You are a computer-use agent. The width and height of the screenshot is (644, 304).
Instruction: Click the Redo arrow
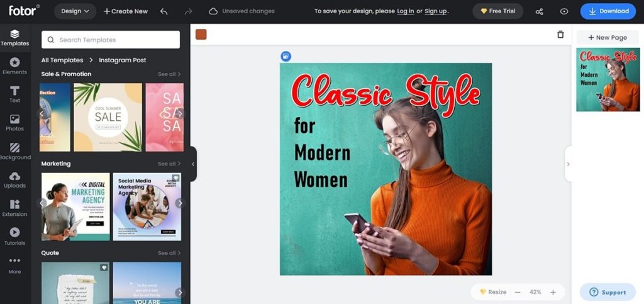coord(189,11)
